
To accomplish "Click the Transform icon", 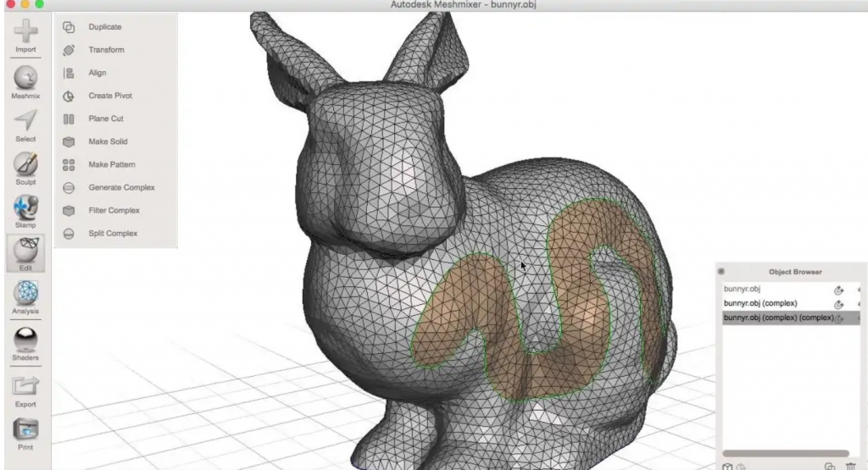I will (69, 50).
